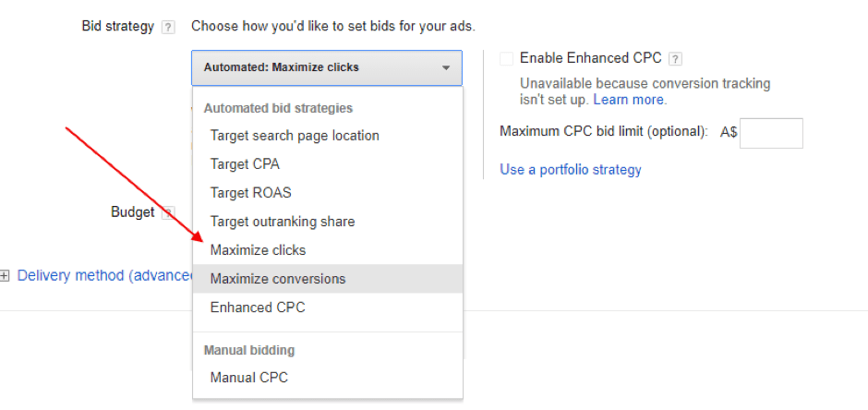Click the plus icon next to Delivery method
The image size is (868, 410).
click(6, 276)
